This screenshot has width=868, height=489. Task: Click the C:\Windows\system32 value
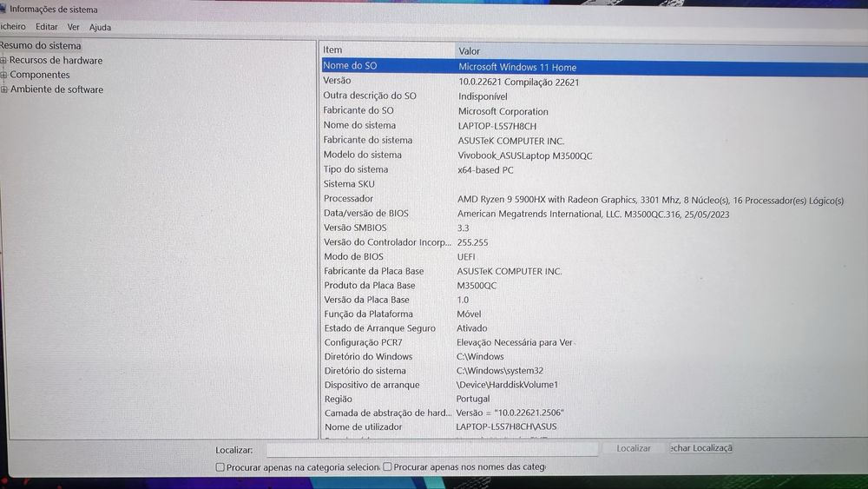tap(500, 371)
